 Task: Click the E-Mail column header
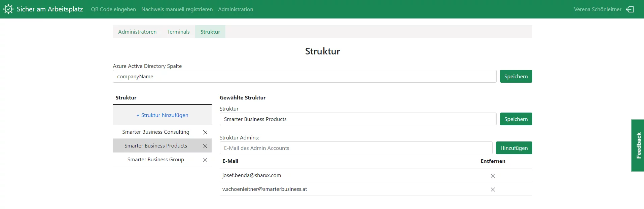(230, 161)
